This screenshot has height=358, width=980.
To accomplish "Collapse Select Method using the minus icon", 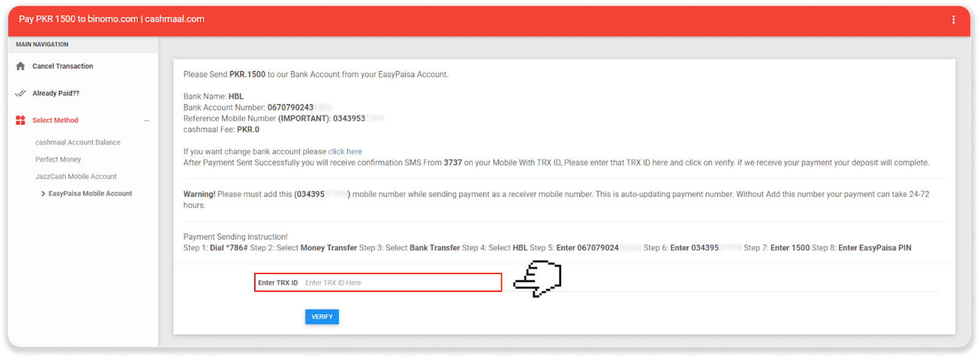I will (x=146, y=121).
